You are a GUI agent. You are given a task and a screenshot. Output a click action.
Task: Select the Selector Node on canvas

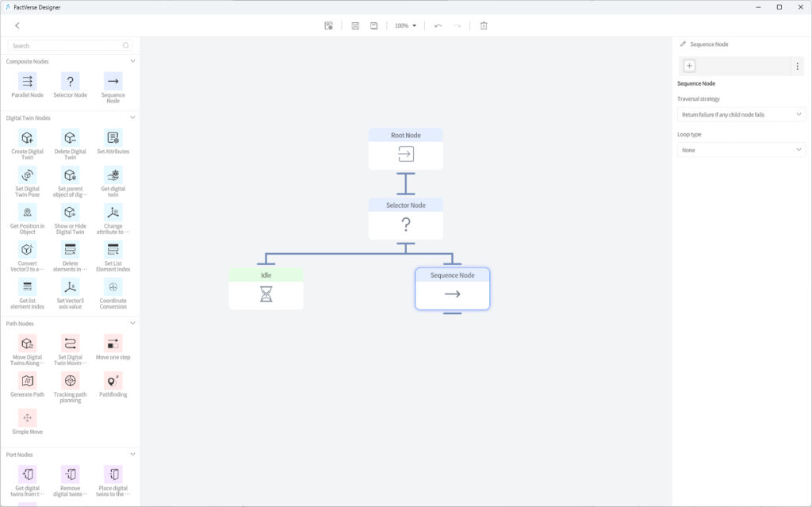405,219
